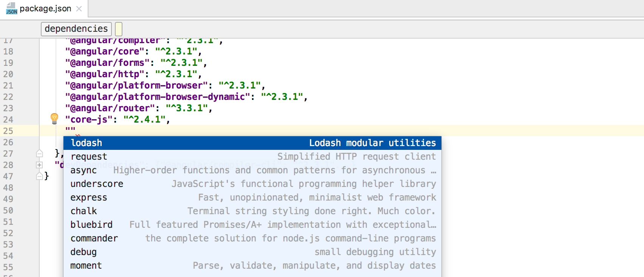Image resolution: width=644 pixels, height=277 pixels.
Task: Choose moment from the completion list
Action: tap(252, 266)
